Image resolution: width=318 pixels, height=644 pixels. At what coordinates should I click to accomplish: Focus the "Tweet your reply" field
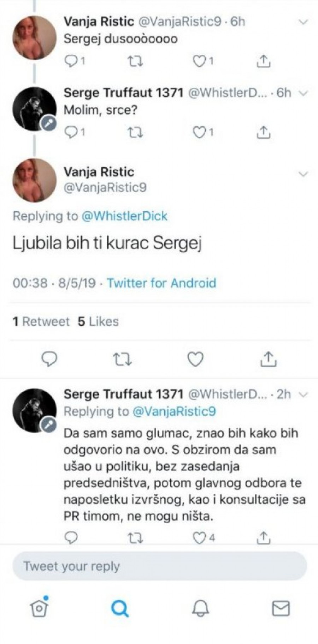160,566
